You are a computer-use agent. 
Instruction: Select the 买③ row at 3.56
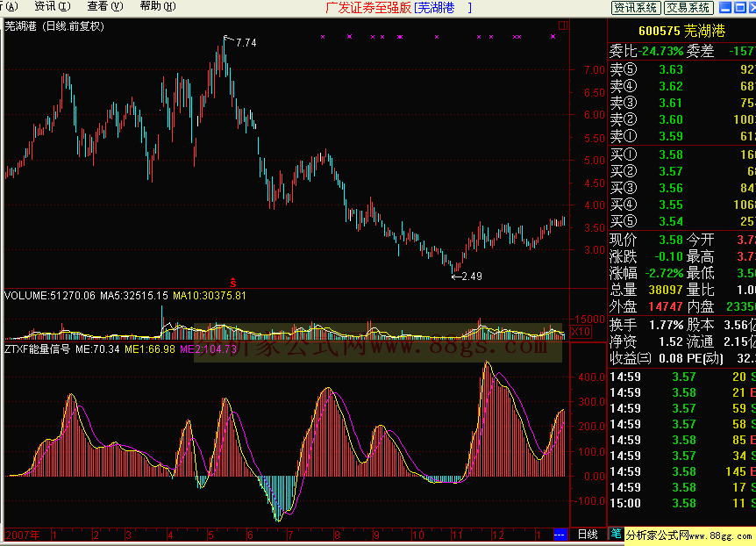[x=681, y=188]
